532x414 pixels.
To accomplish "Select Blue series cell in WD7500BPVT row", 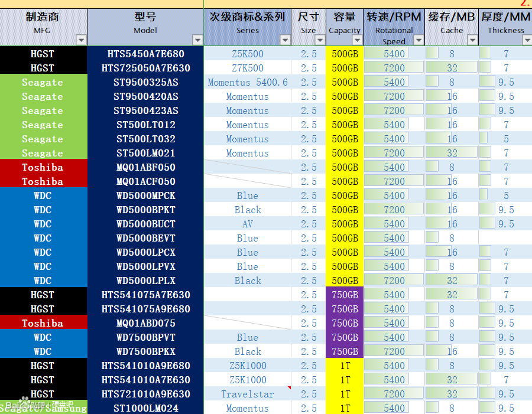I will tap(247, 338).
